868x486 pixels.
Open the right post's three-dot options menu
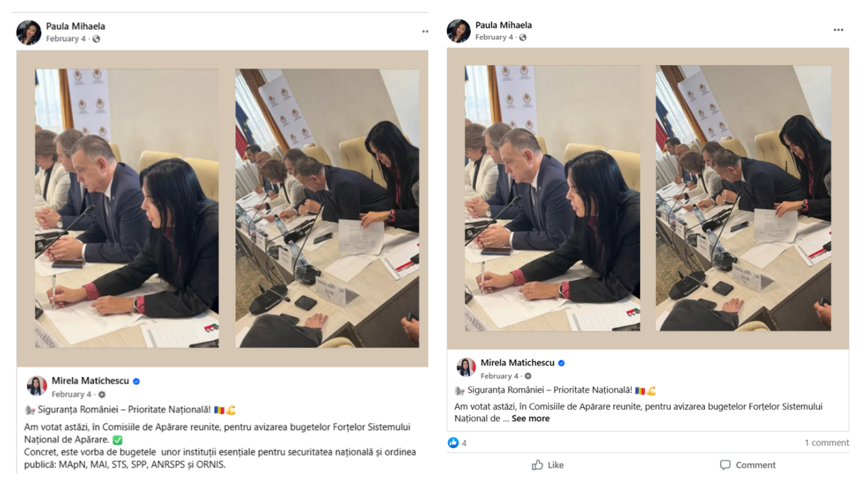838,30
